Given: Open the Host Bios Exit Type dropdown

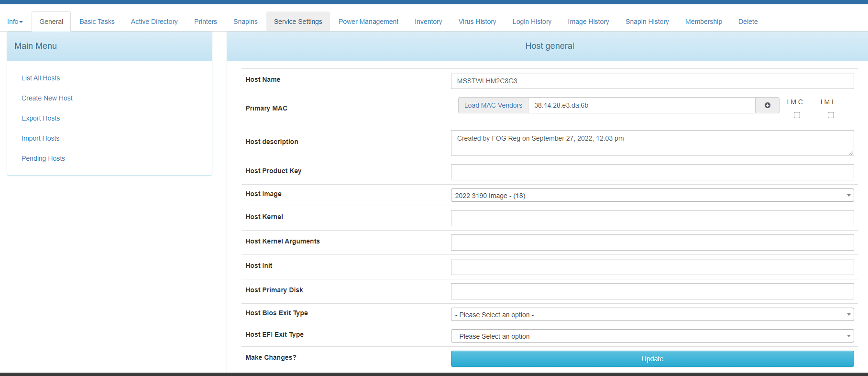Looking at the screenshot, I should [652, 314].
